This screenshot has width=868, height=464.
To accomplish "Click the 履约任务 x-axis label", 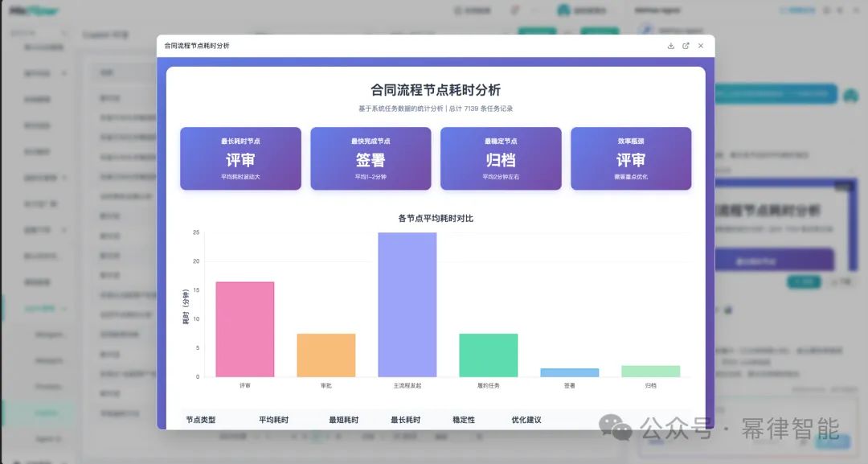I will click(489, 385).
